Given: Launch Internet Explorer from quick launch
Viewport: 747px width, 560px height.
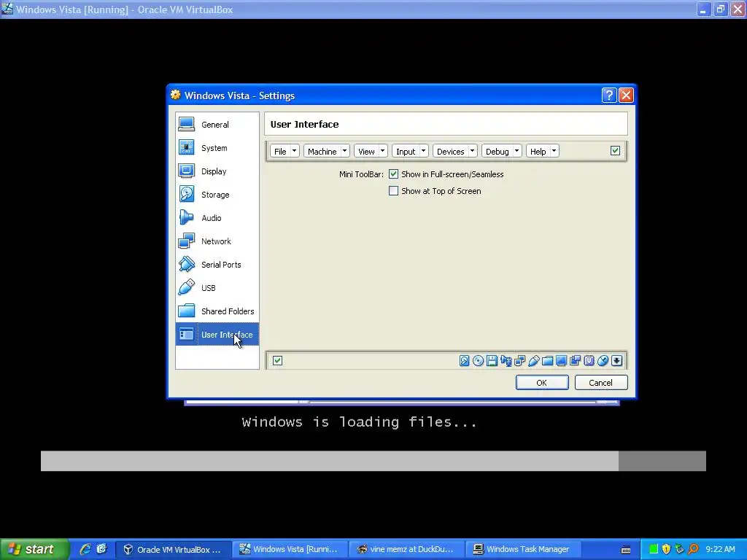Looking at the screenshot, I should [85, 549].
